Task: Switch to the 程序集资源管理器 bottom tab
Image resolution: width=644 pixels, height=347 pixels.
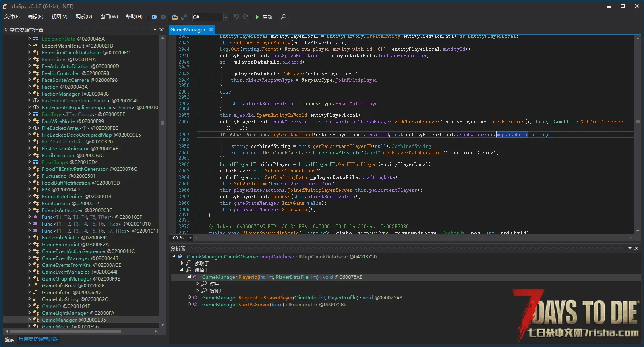Action: (38, 339)
